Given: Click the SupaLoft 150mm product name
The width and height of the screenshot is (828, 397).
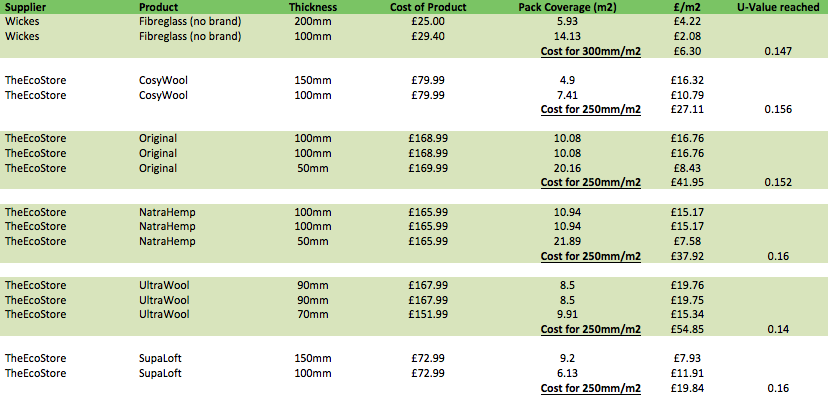Looking at the screenshot, I should click(x=161, y=358).
